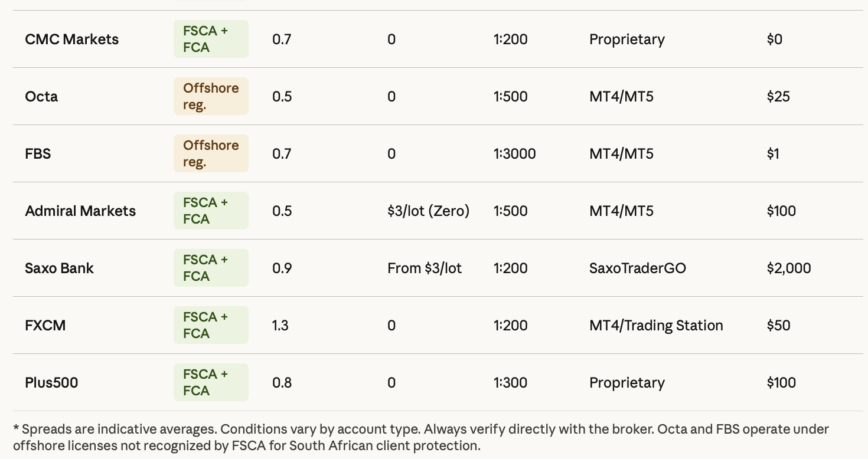
Task: Click the From $3/lot commission cell
Action: (425, 268)
